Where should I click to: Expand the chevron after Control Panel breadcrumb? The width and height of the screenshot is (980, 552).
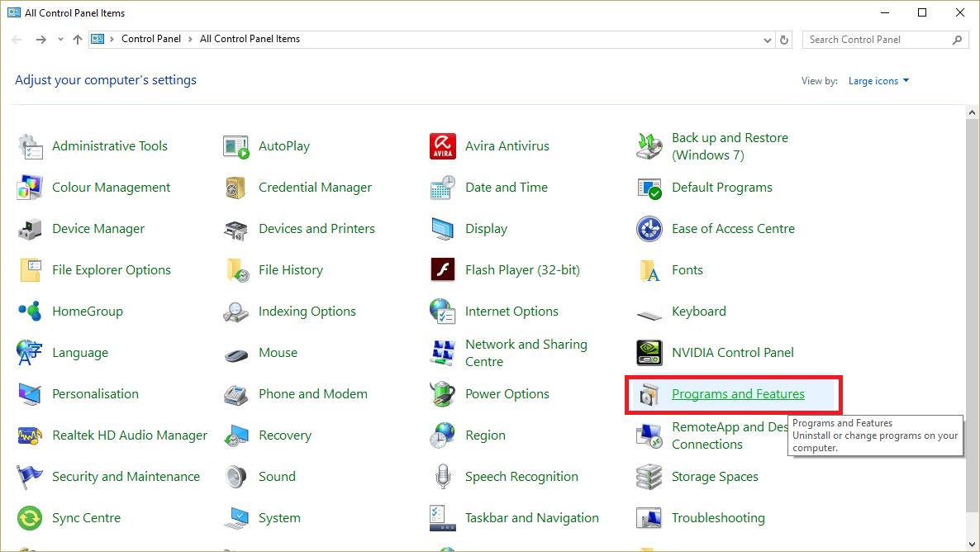click(x=190, y=40)
